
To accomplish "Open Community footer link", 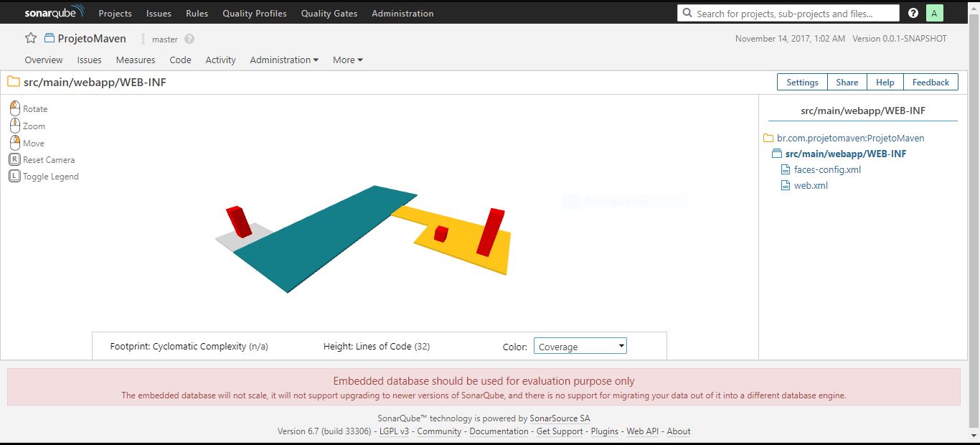I will point(439,431).
